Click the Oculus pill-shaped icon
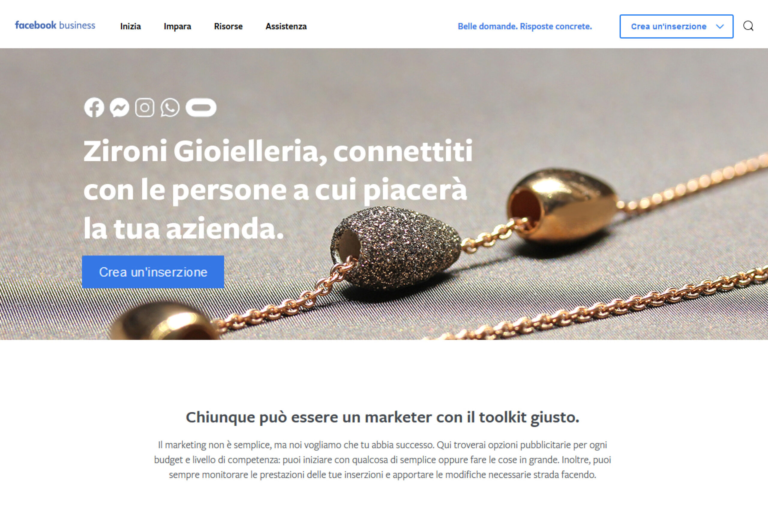Viewport: 768px width, 532px height. pos(201,107)
